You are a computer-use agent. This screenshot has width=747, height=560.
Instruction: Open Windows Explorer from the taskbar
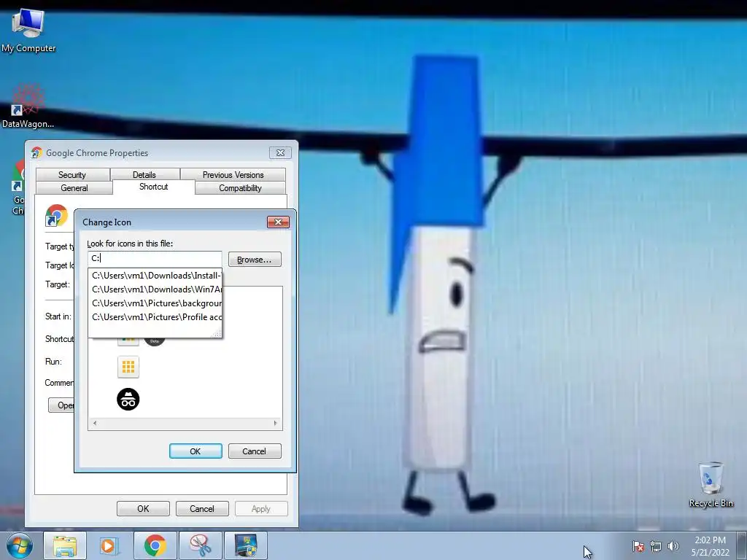point(65,545)
